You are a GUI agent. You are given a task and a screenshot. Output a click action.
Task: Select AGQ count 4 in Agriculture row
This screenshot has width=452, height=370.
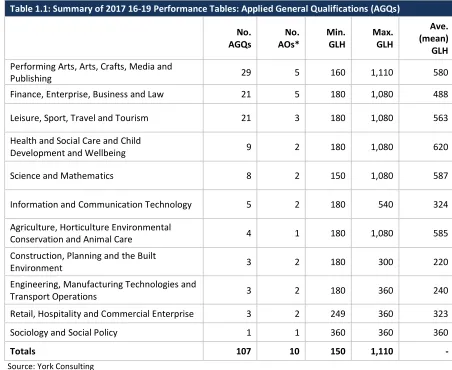(249, 233)
